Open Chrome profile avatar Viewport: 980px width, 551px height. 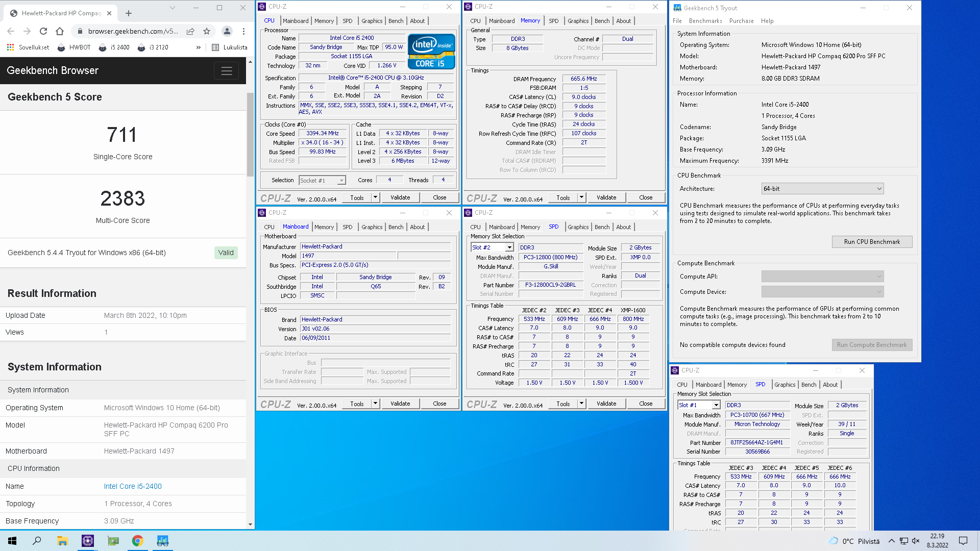click(x=227, y=31)
